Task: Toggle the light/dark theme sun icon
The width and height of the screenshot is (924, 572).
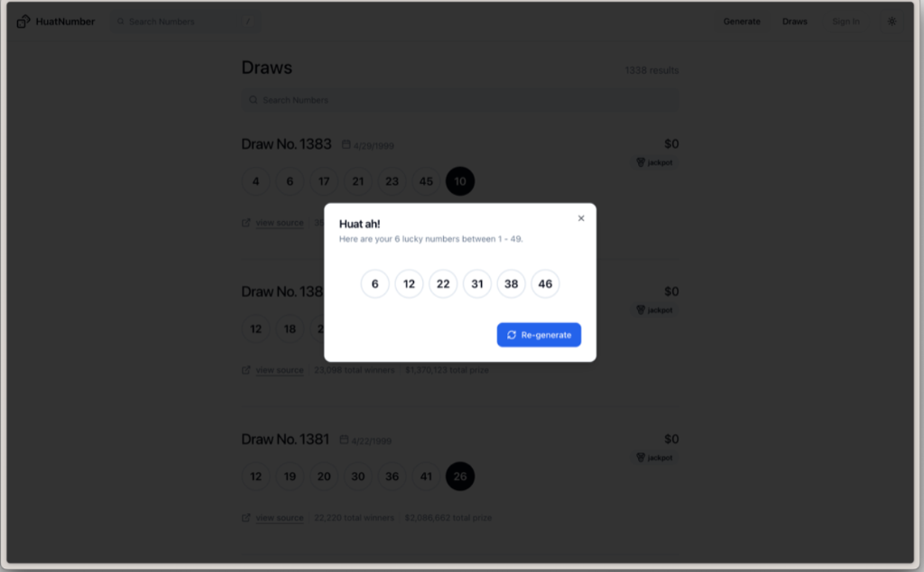Action: [892, 22]
